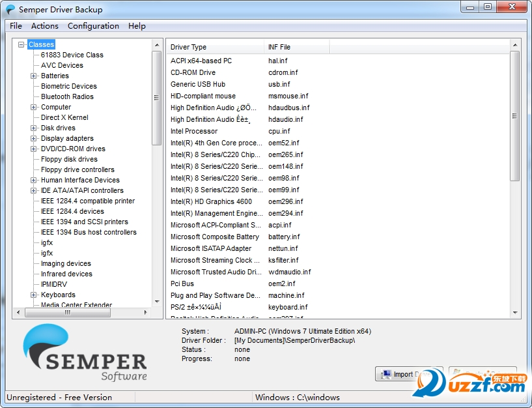Select 61883 Device Class in tree
The width and height of the screenshot is (532, 408).
[x=72, y=55]
